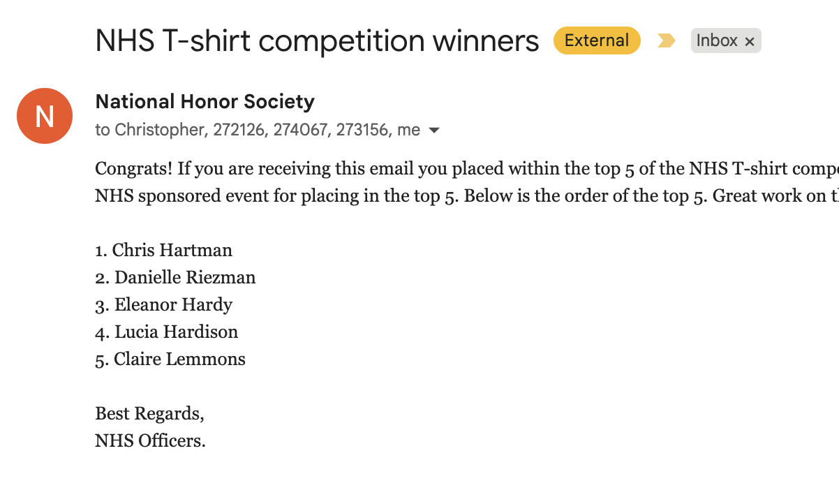Click recipient 273156 in the to line
This screenshot has height=504, width=839.
click(x=362, y=130)
